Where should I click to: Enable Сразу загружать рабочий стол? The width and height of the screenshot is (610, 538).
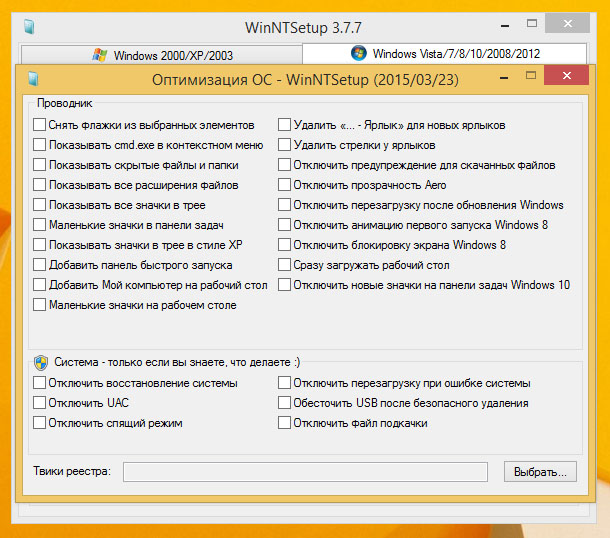tap(284, 265)
